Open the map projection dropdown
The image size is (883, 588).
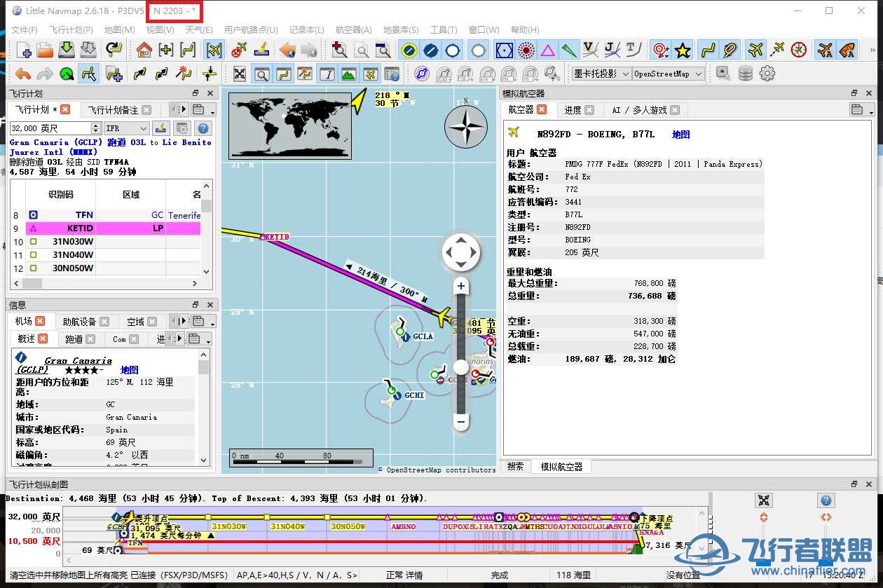(x=601, y=74)
